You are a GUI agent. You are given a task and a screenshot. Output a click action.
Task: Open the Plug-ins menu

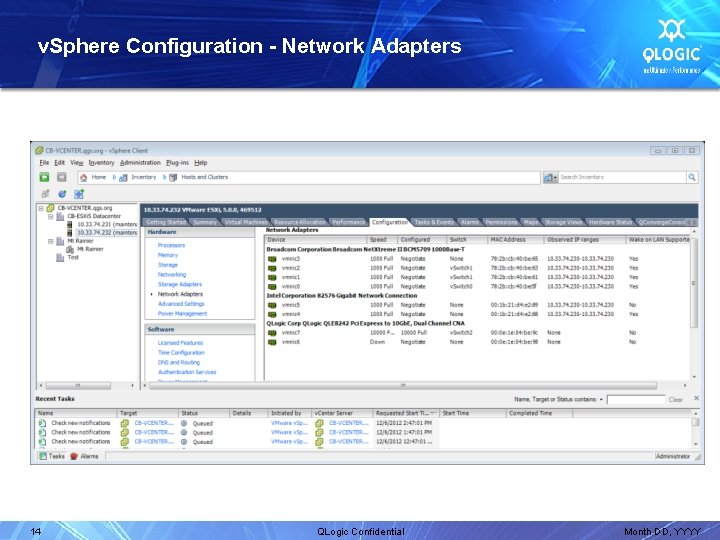(x=177, y=163)
